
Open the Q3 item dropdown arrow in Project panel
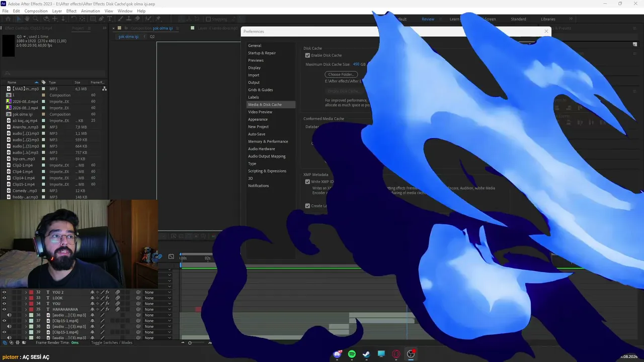(x=25, y=37)
